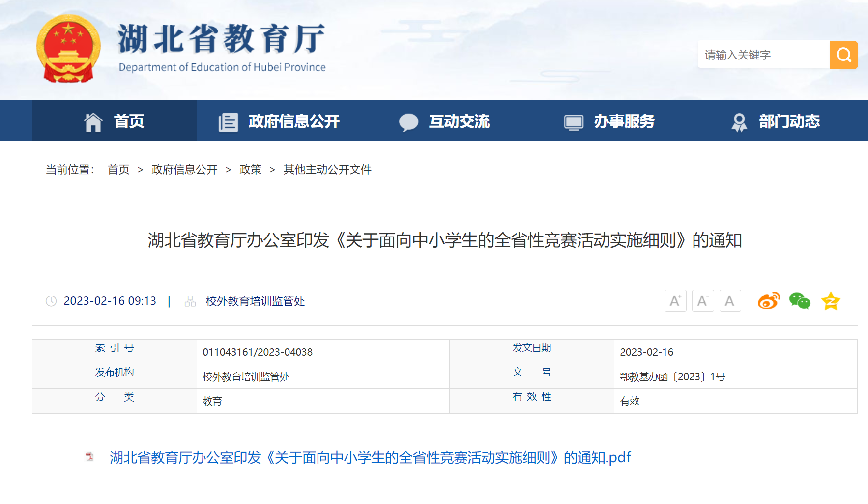Open the 政府信息公开 navigation tab
868x504 pixels.
279,120
